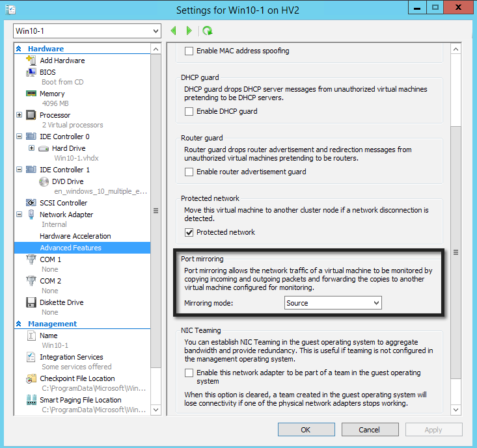Viewport: 477px width, 448px height.
Task: Select the Hardware Acceleration item
Action: coord(75,236)
